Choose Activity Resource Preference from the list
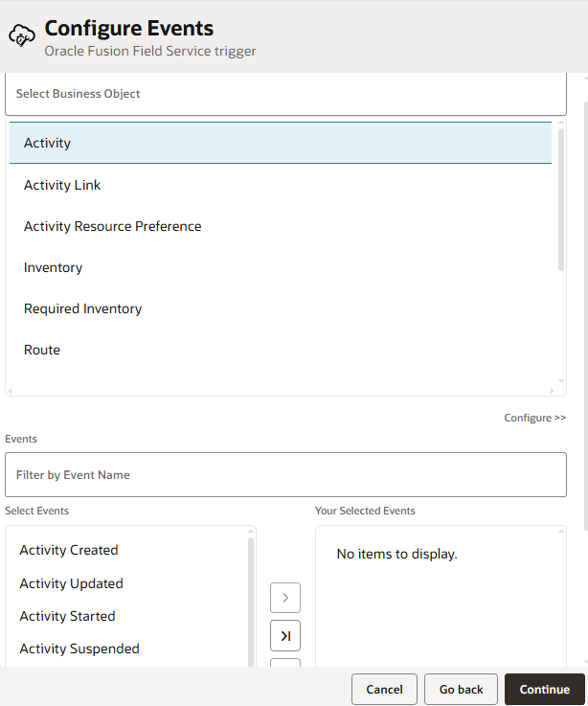Image resolution: width=588 pixels, height=706 pixels. pyautogui.click(x=281, y=226)
